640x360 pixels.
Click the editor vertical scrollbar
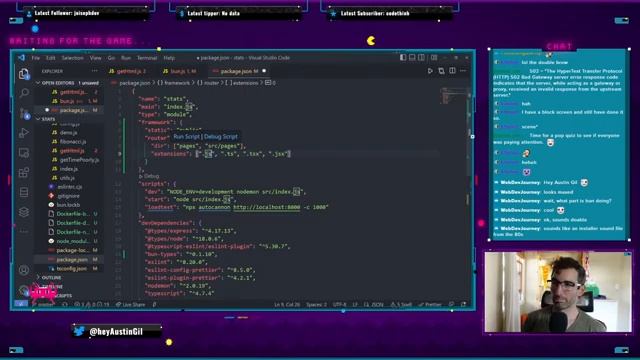click(x=469, y=192)
